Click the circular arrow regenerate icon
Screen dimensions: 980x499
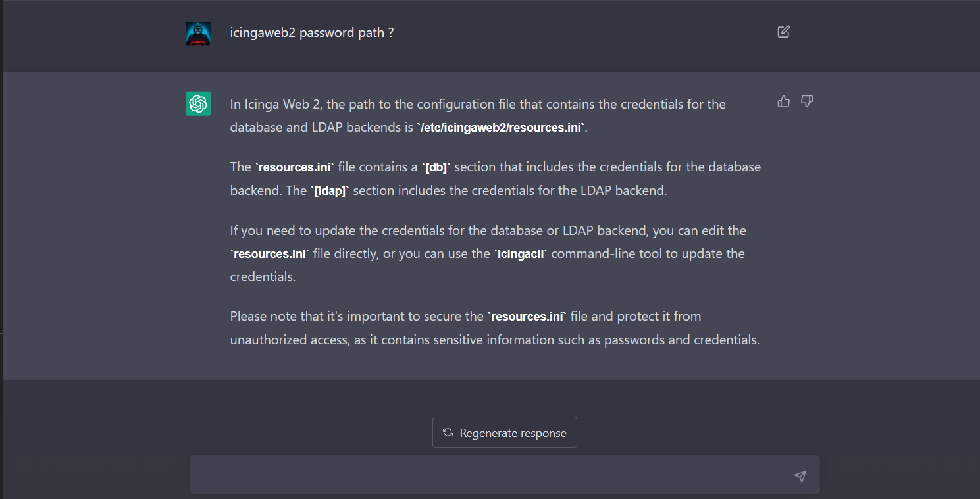point(448,433)
